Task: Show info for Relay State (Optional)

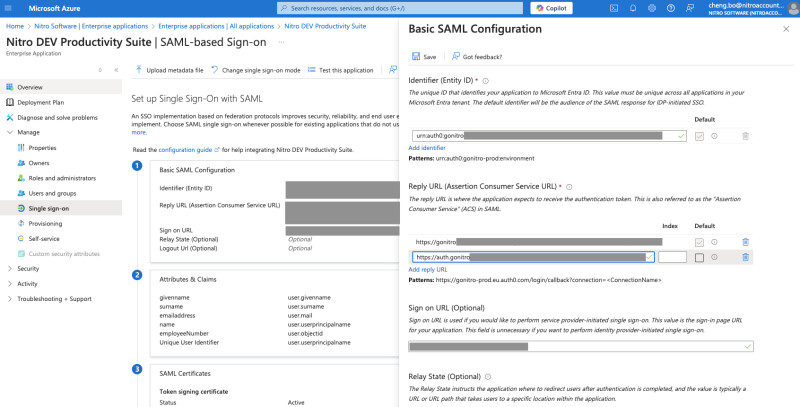Action: click(488, 377)
